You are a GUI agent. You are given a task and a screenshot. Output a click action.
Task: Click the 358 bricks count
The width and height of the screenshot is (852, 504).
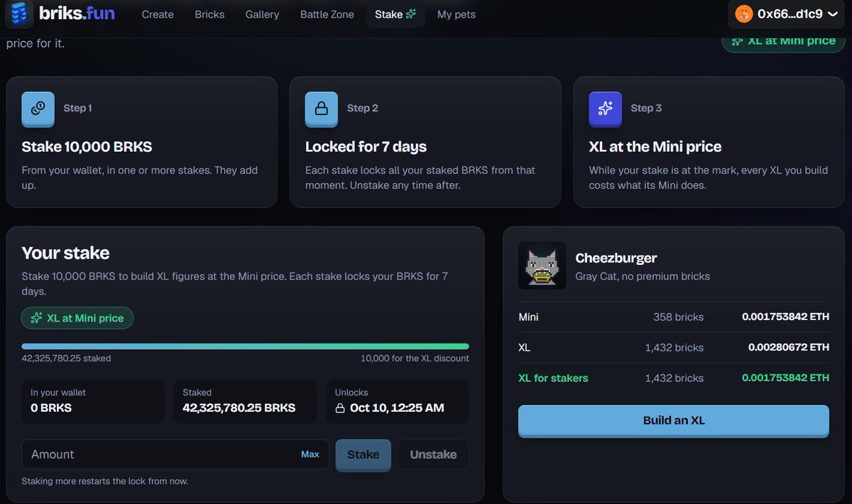(x=678, y=317)
